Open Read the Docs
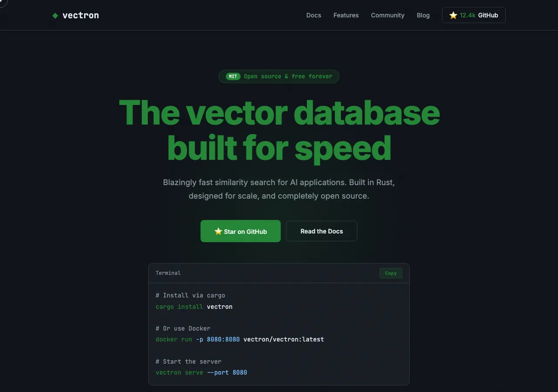The width and height of the screenshot is (558, 392). tap(321, 231)
